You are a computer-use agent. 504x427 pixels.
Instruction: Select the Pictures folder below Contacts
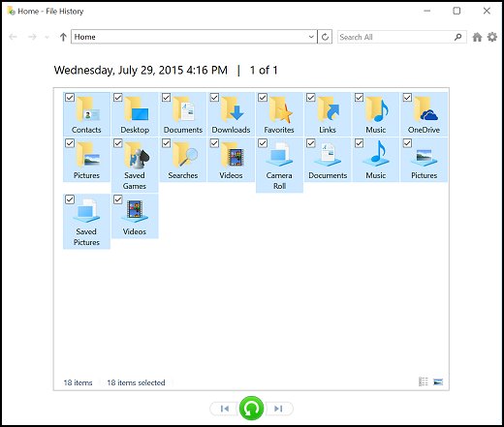(x=87, y=156)
